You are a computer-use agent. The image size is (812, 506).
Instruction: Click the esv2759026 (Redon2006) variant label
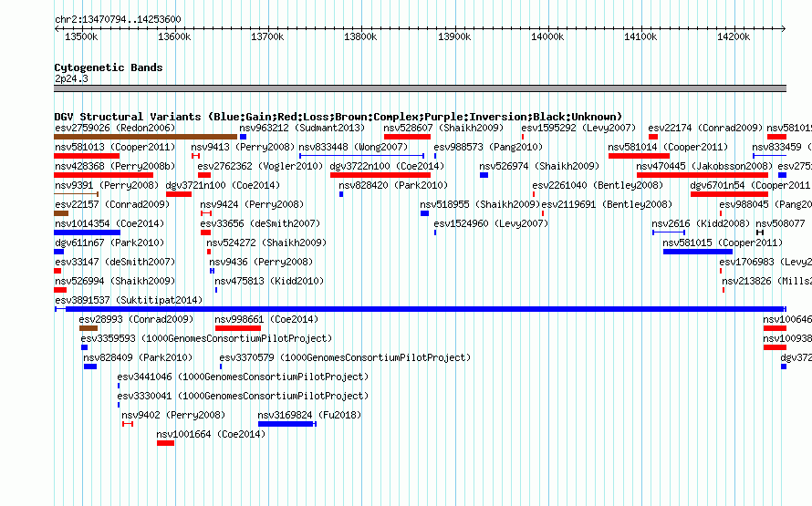click(115, 128)
